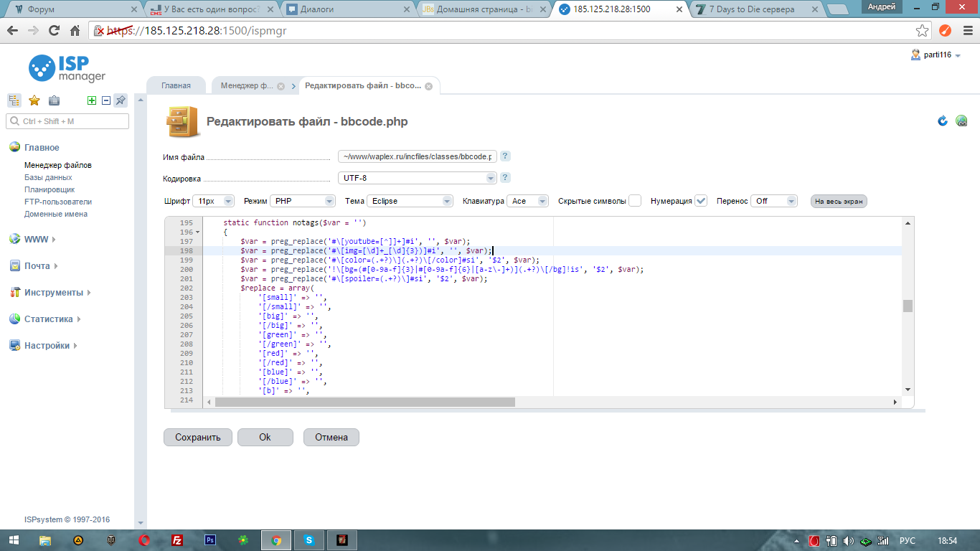Screen dimensions: 980x551
Task: Click the Сохранить button
Action: [x=197, y=437]
